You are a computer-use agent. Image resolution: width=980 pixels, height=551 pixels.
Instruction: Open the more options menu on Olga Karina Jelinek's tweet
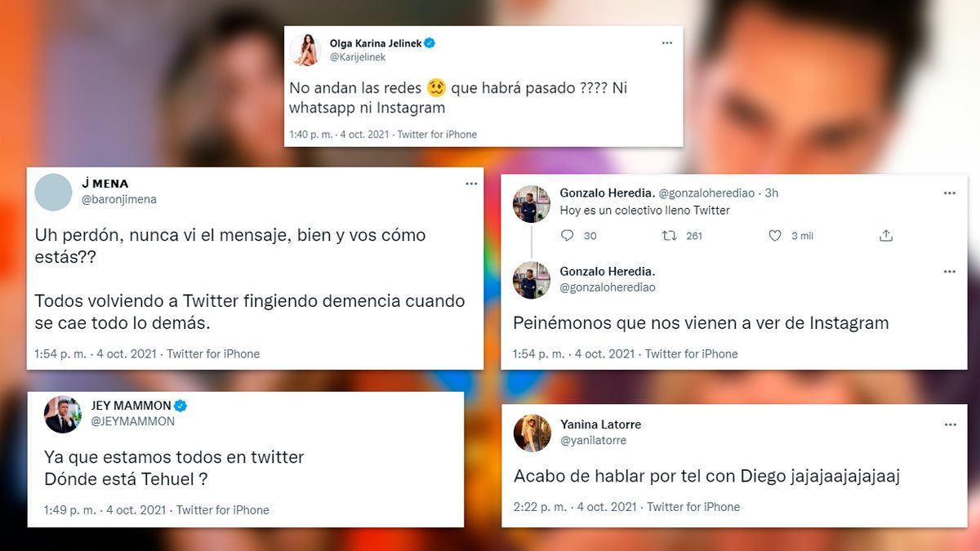pyautogui.click(x=666, y=43)
